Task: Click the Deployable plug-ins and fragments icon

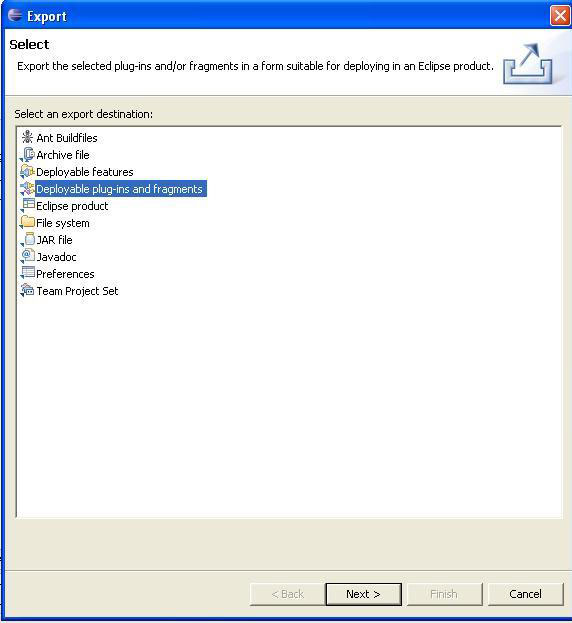Action: (27, 189)
